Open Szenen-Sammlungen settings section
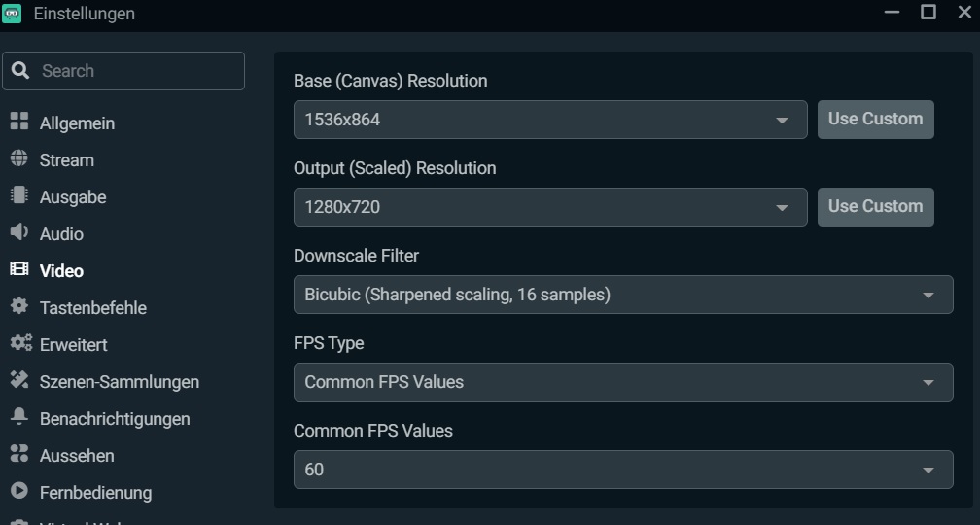 [x=119, y=382]
